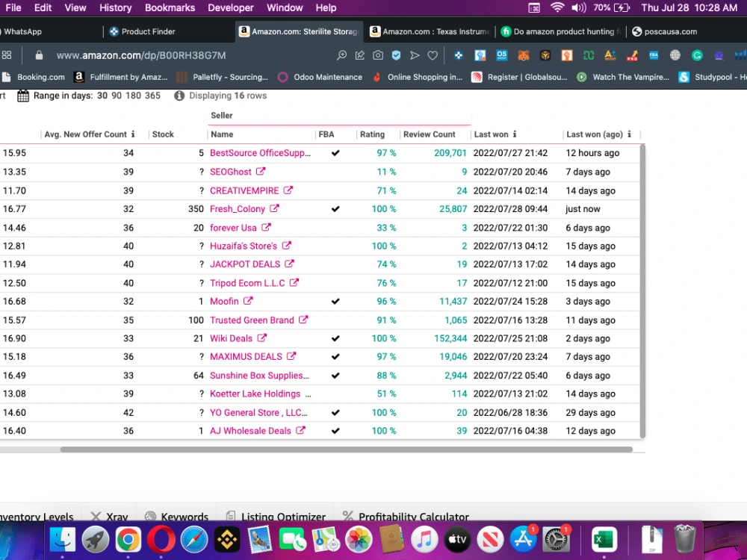Open Finder from the dock

(63, 540)
